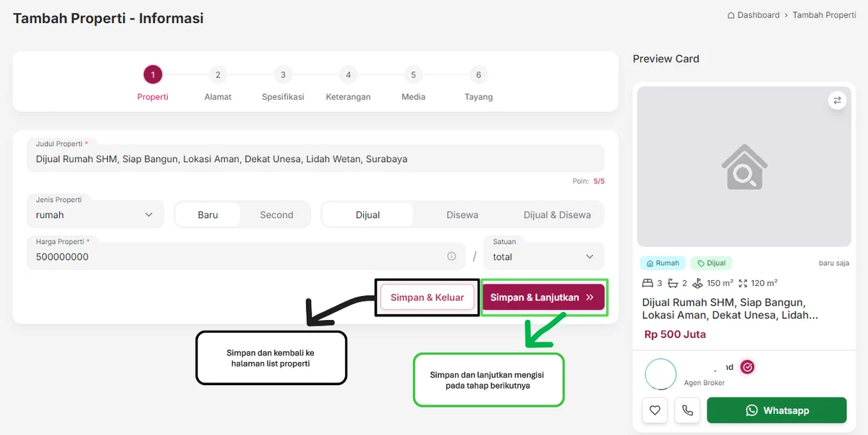Screen dimensions: 868x435
Task: Click the Simpan & Lanjutkan button
Action: 543,297
